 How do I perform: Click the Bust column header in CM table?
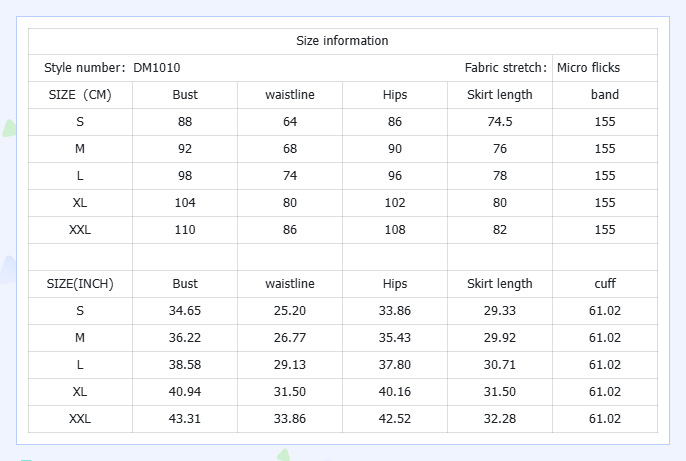click(x=185, y=95)
